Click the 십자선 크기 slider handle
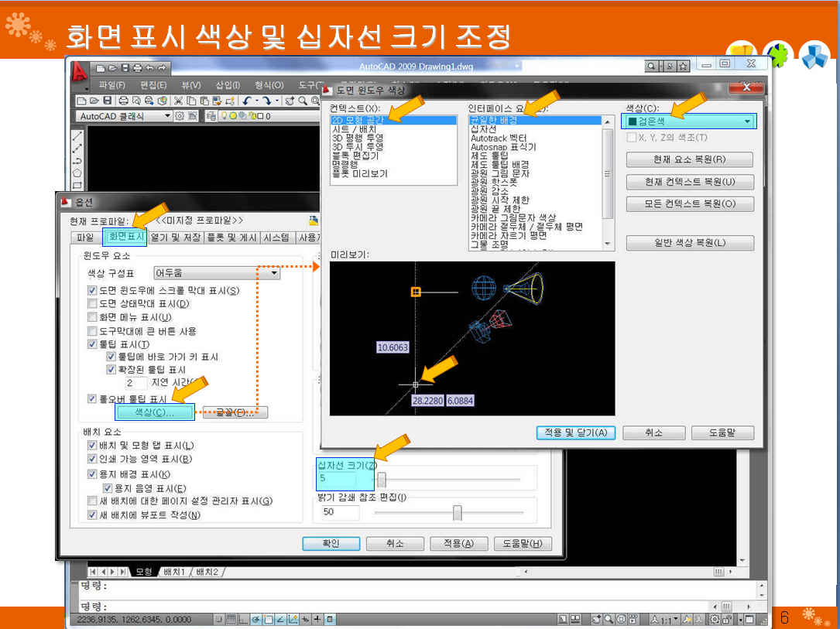 point(381,480)
